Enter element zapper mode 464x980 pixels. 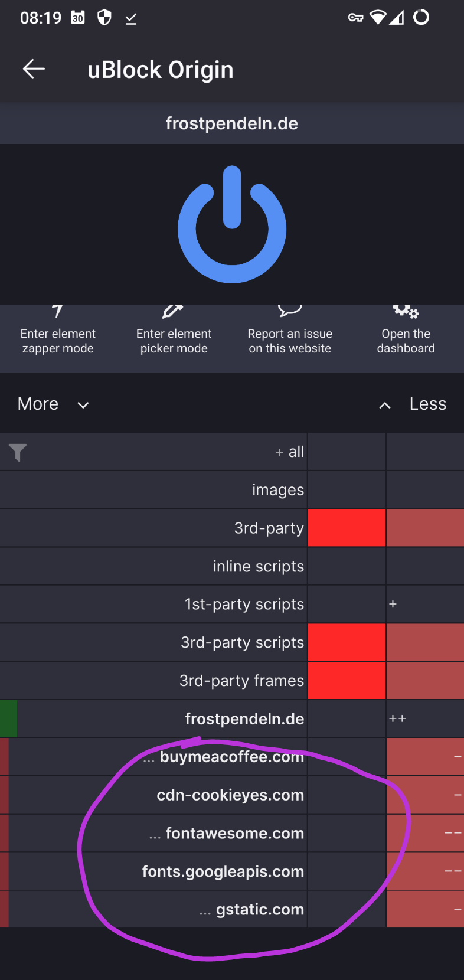point(58,331)
